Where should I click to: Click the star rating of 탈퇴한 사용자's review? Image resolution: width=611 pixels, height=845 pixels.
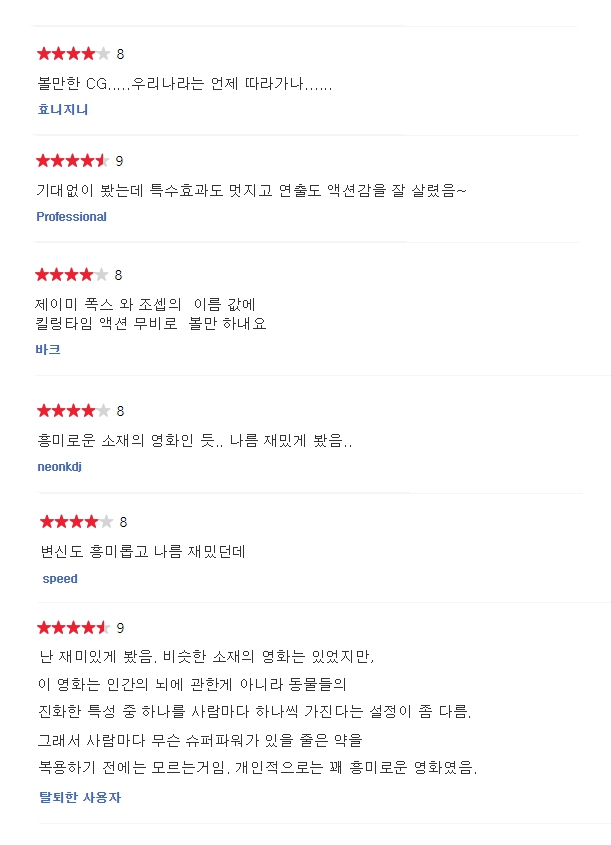point(73,627)
